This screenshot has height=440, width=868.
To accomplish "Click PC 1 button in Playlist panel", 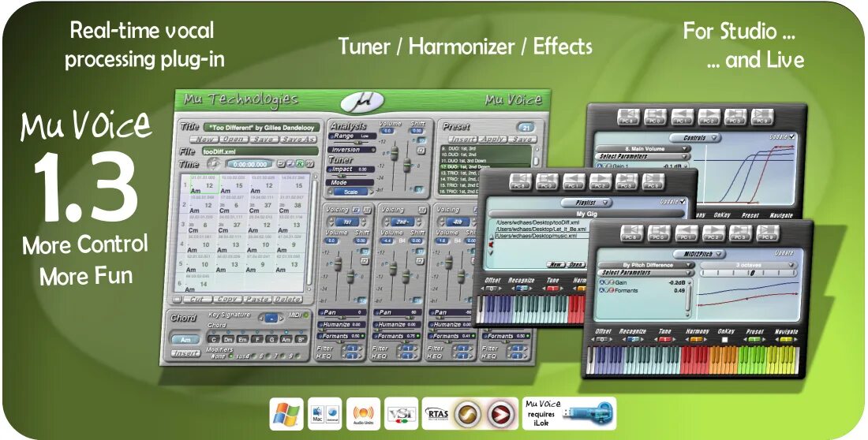I will click(574, 181).
